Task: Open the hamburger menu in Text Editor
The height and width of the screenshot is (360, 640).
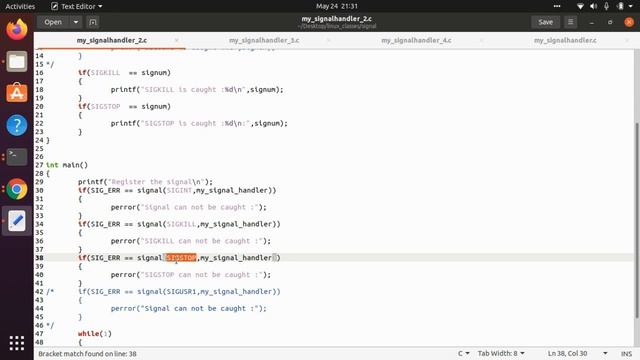Action: point(571,22)
